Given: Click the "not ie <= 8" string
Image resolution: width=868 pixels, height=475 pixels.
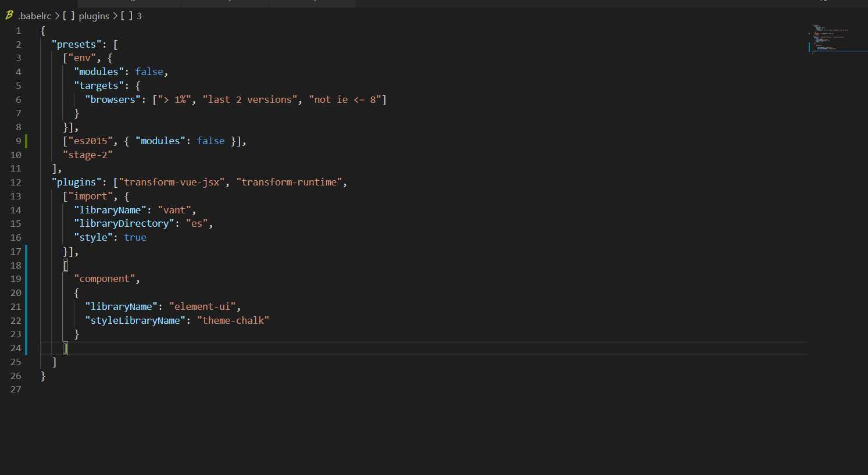Looking at the screenshot, I should (x=345, y=99).
